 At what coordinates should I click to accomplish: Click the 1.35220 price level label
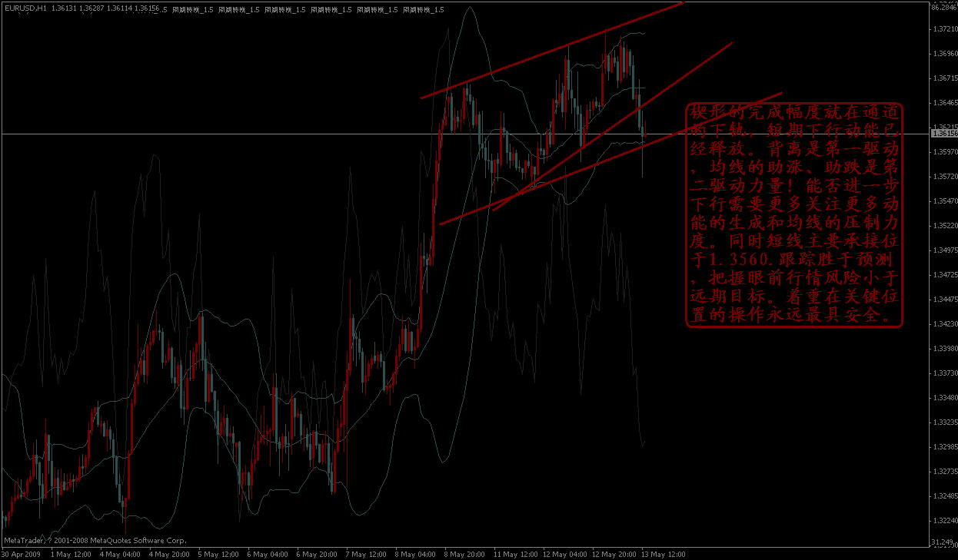(x=944, y=226)
